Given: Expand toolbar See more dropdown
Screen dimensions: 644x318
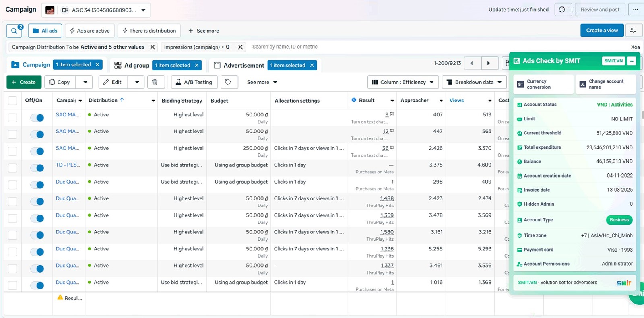Looking at the screenshot, I should click(x=262, y=82).
